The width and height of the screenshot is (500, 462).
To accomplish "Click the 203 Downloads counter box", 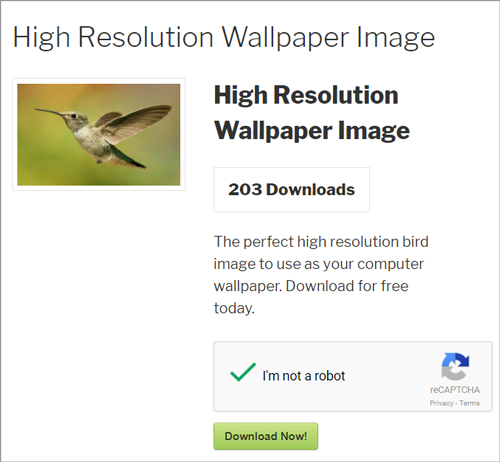I will pyautogui.click(x=291, y=189).
